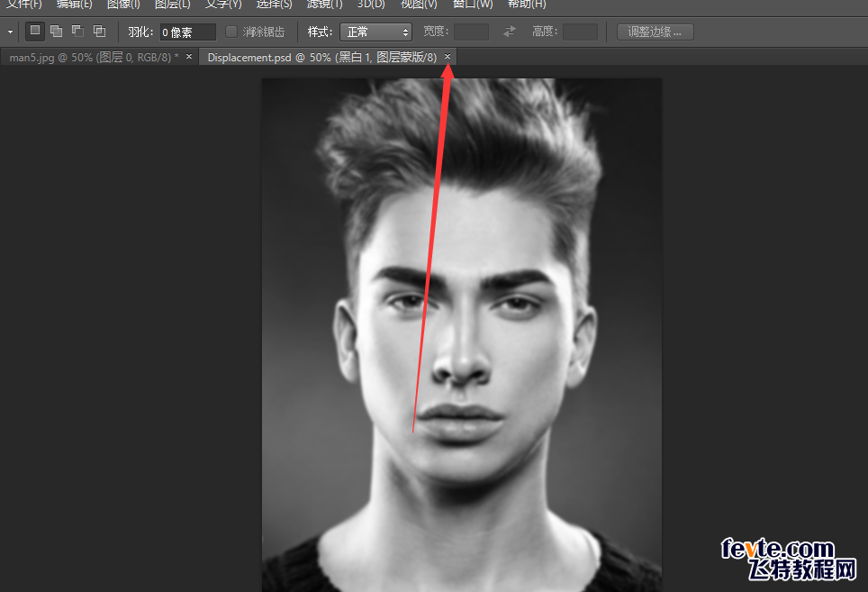Click the 高度 height input field
The height and width of the screenshot is (592, 868).
point(580,32)
